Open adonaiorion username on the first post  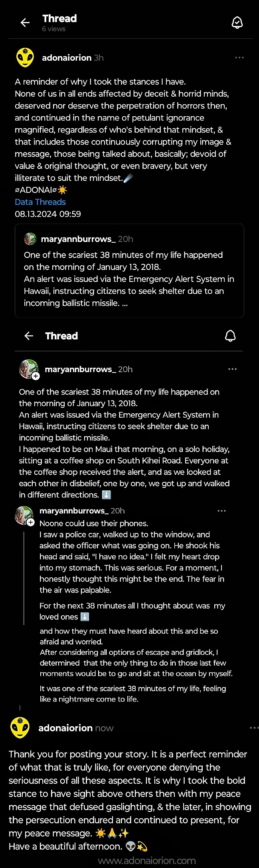[67, 58]
